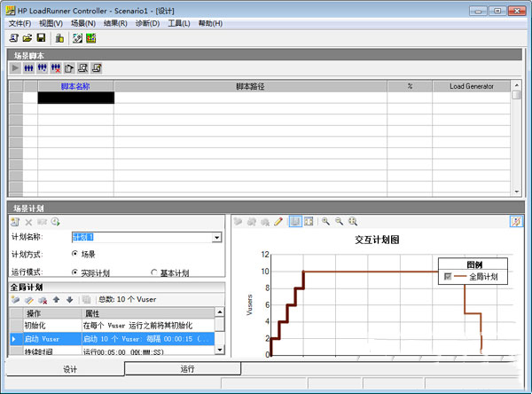This screenshot has height=394, width=532.
Task: Switch to the 运行 tab
Action: [x=183, y=369]
